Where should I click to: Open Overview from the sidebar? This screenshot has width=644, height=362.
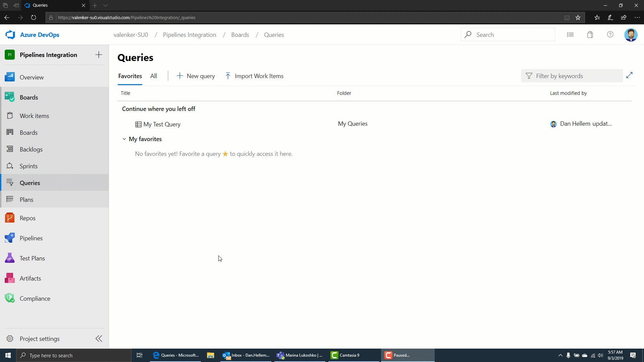[x=32, y=77]
